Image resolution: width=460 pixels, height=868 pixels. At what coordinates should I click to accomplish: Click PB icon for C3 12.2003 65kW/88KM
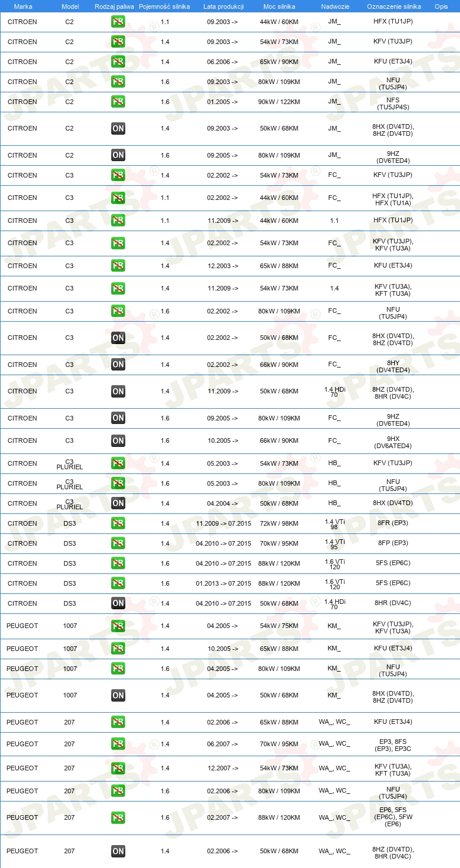point(118,266)
